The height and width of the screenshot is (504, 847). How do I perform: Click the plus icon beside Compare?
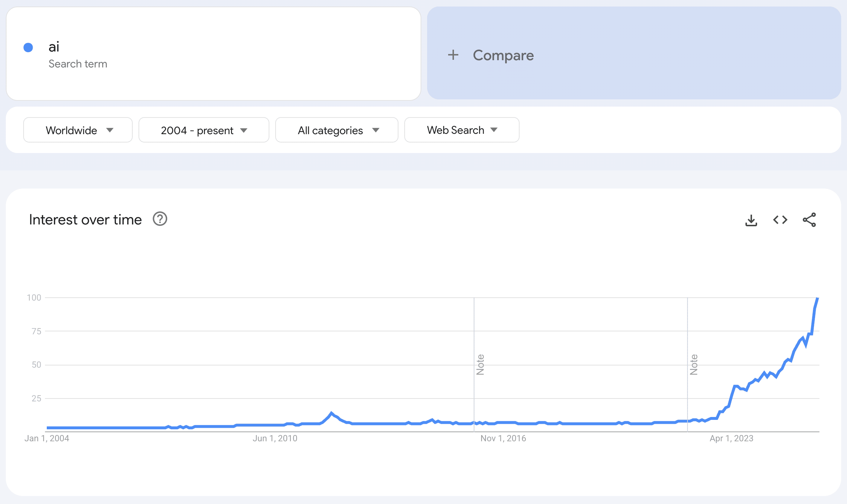pyautogui.click(x=453, y=55)
